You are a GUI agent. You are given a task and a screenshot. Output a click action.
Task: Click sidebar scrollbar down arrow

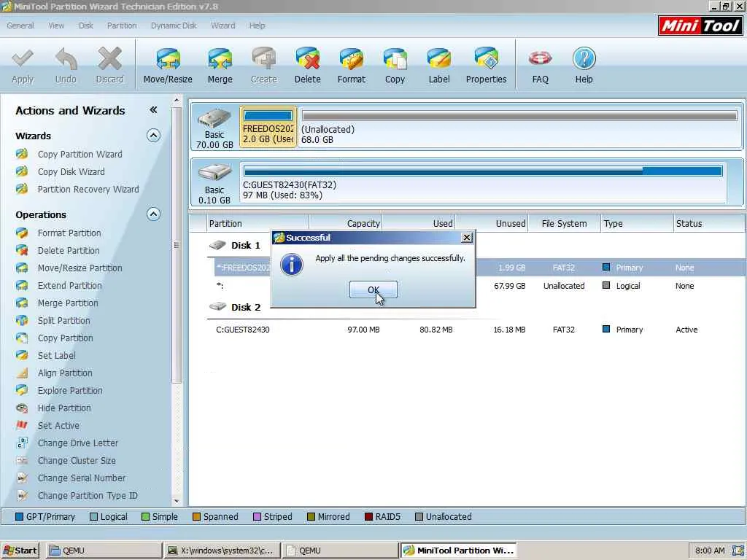pos(177,501)
